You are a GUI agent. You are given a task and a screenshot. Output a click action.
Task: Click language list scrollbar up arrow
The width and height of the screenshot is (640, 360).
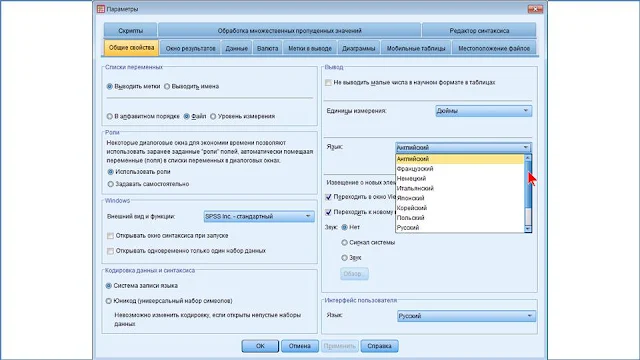tap(528, 158)
